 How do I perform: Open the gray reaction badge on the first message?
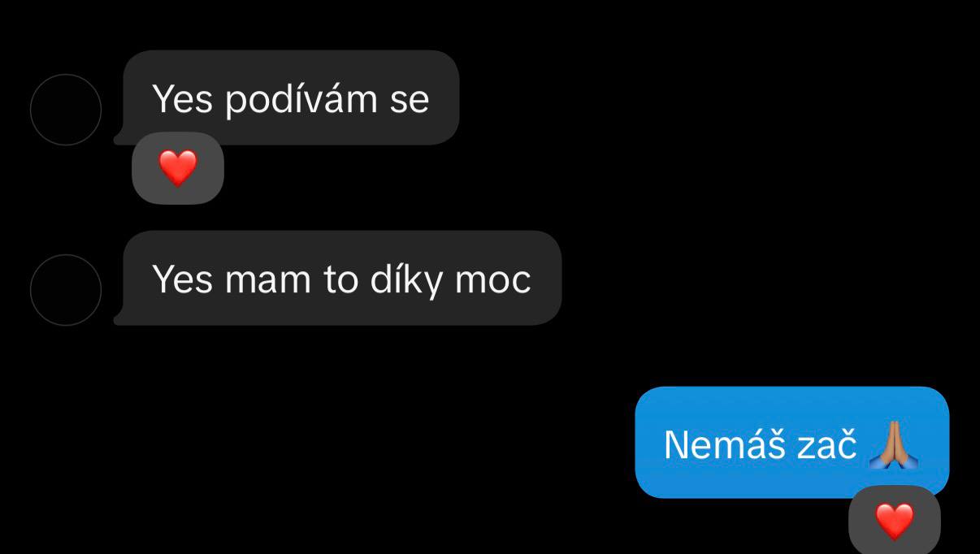click(177, 168)
